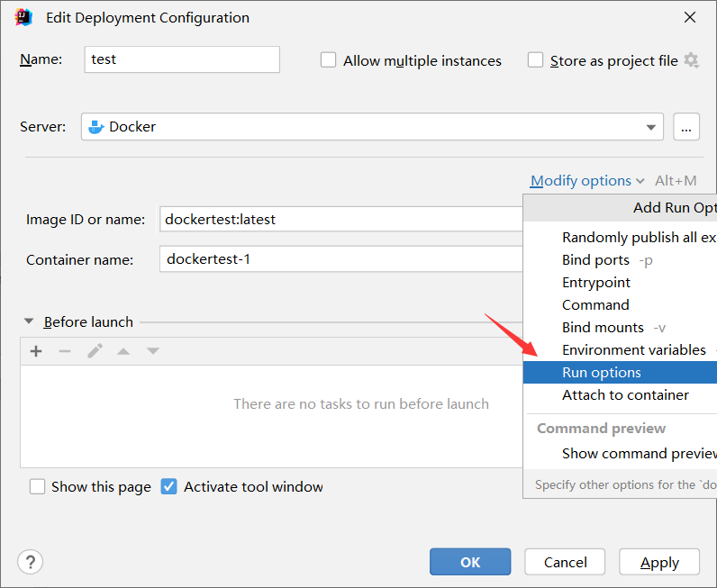This screenshot has height=588, width=717.
Task: Click the 'Specify other options' hint text
Action: pos(625,484)
